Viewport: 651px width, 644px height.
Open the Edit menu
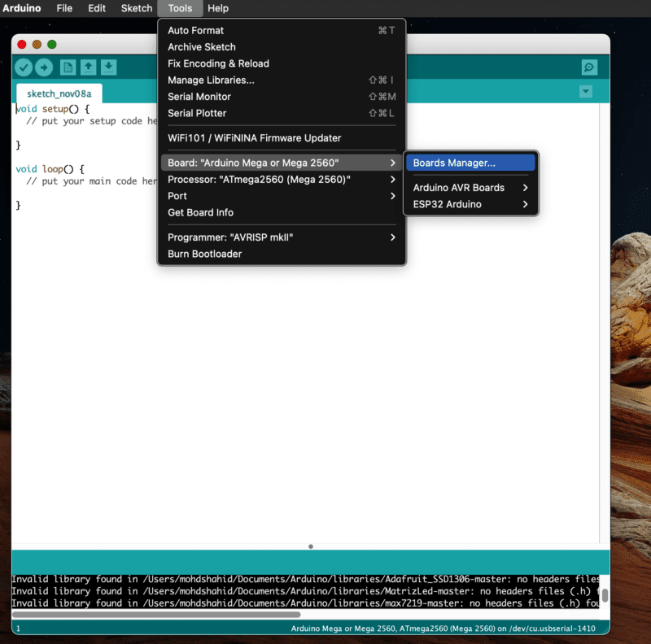pyautogui.click(x=97, y=8)
